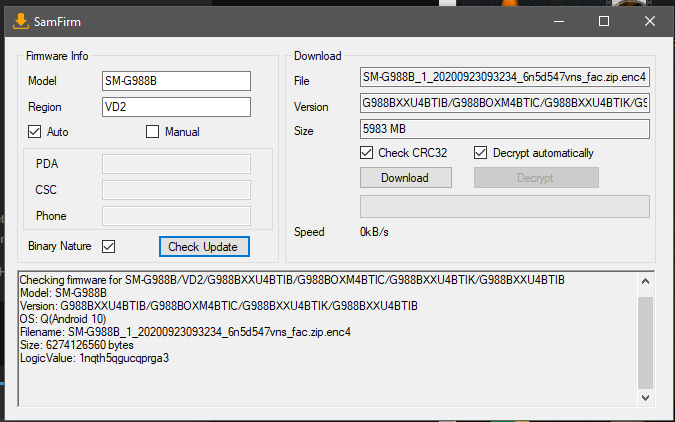Click the 'Model: SM-G988B' log line

tap(63, 293)
